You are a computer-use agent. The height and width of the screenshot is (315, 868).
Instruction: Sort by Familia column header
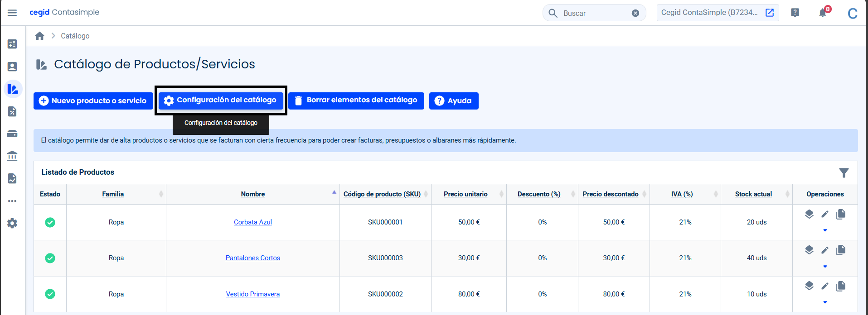point(113,194)
